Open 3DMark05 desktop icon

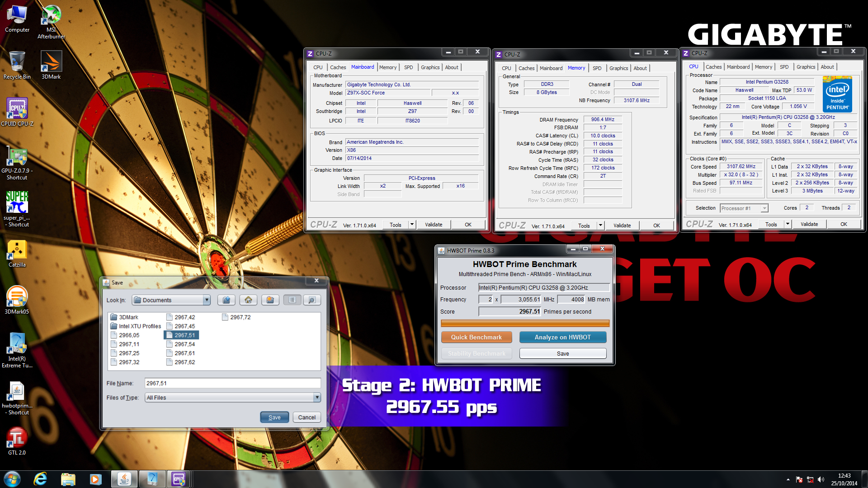pyautogui.click(x=17, y=300)
